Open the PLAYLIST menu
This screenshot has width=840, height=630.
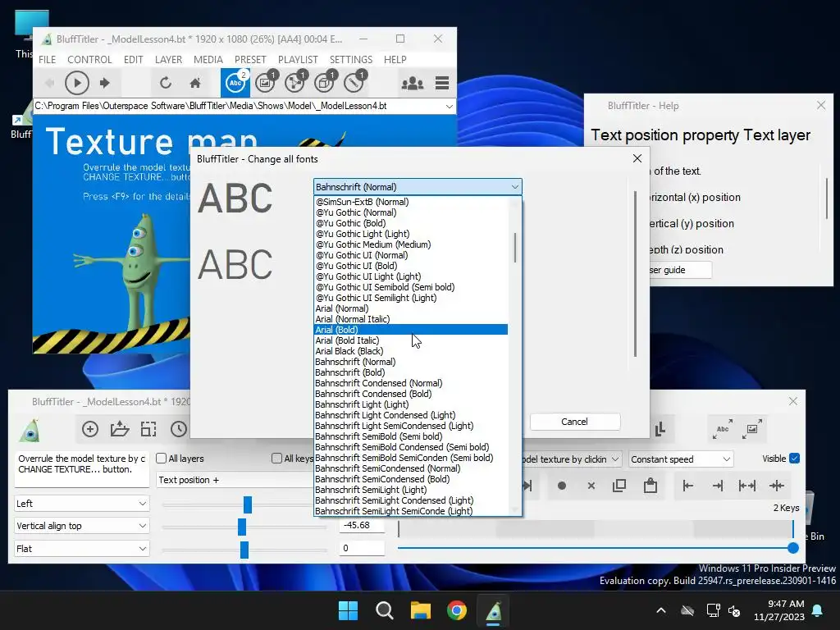298,59
